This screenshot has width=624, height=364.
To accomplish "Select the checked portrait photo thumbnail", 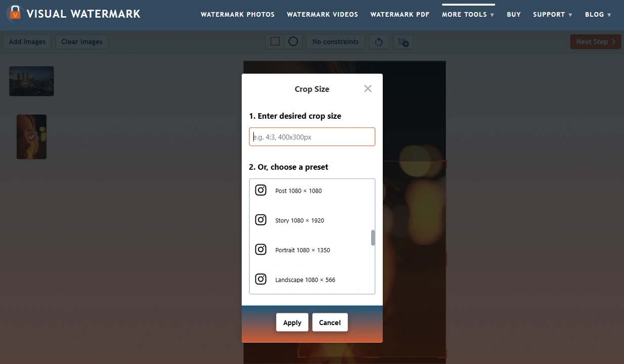I will click(x=31, y=136).
